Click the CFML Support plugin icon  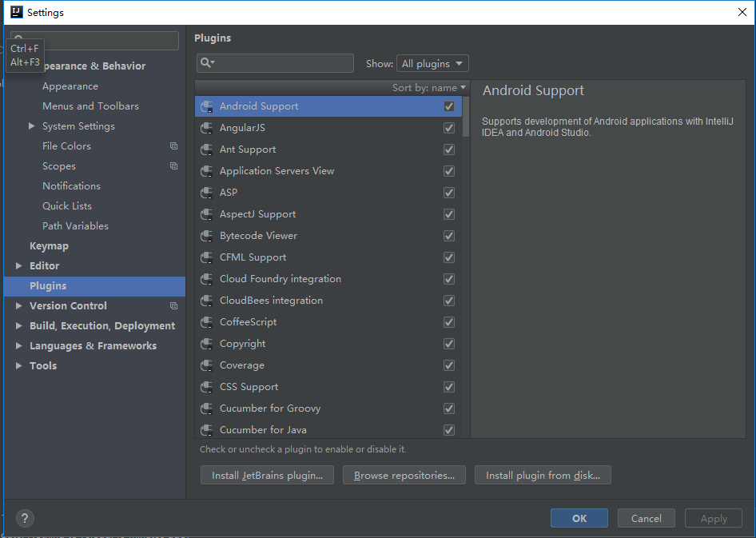pyautogui.click(x=206, y=257)
